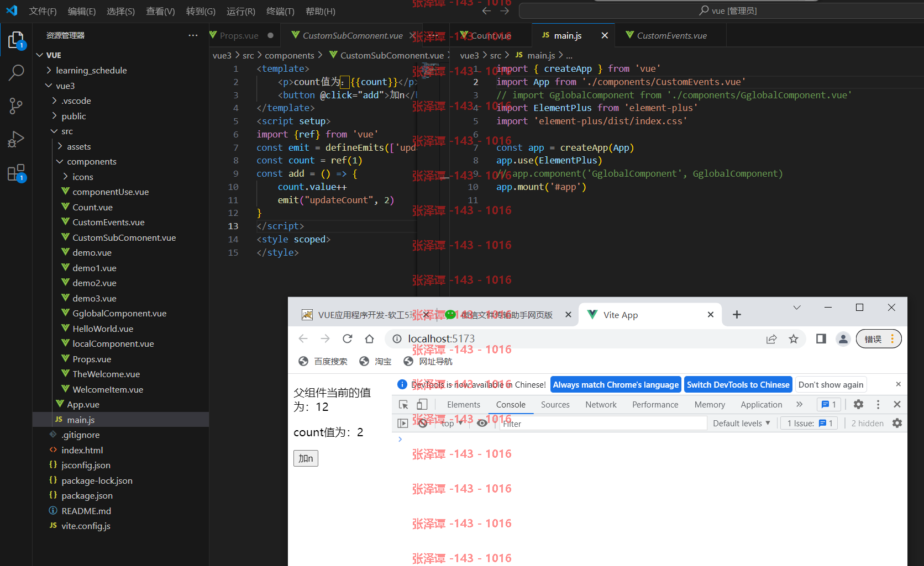Click VS Code go back arrow
The image size is (924, 566).
486,10
